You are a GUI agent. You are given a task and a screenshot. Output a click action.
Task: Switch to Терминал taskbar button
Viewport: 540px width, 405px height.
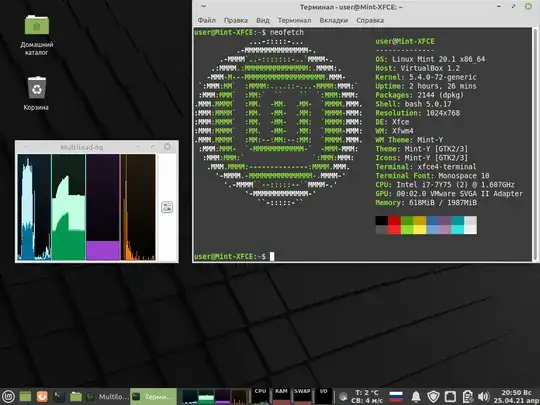pyautogui.click(x=154, y=396)
